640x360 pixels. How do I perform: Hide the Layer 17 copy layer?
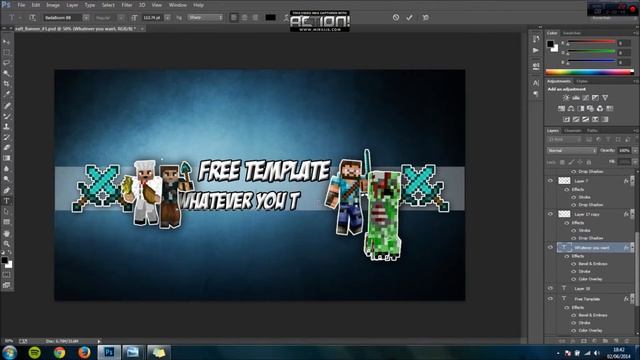(550, 214)
